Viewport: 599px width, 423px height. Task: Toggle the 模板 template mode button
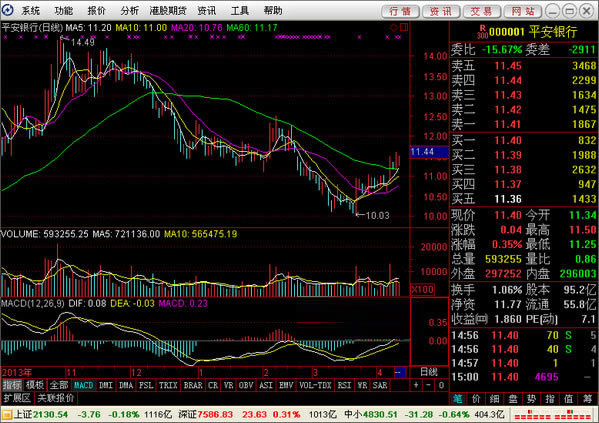click(35, 385)
